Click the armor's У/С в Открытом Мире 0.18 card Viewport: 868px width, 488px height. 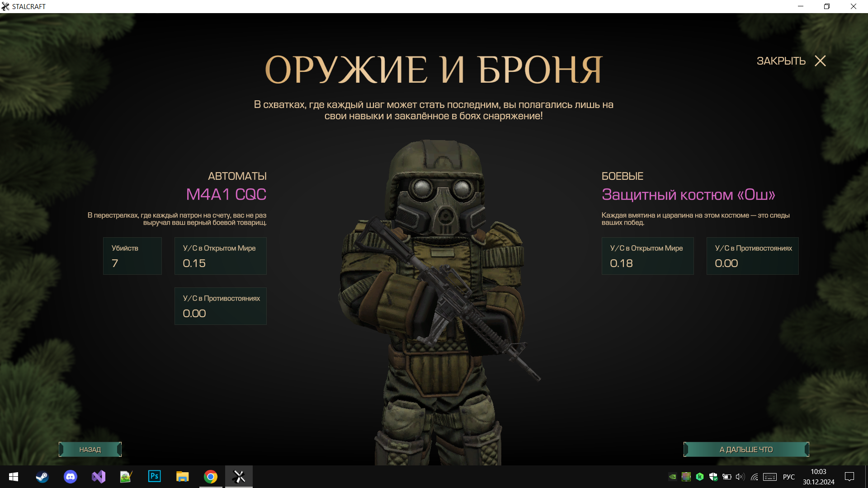coord(647,256)
